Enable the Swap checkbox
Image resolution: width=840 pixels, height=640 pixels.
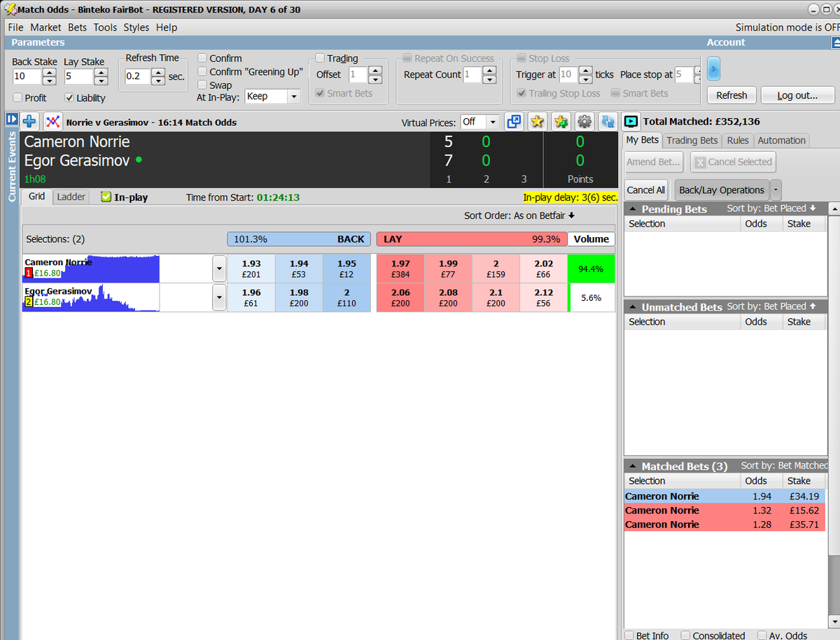click(202, 85)
